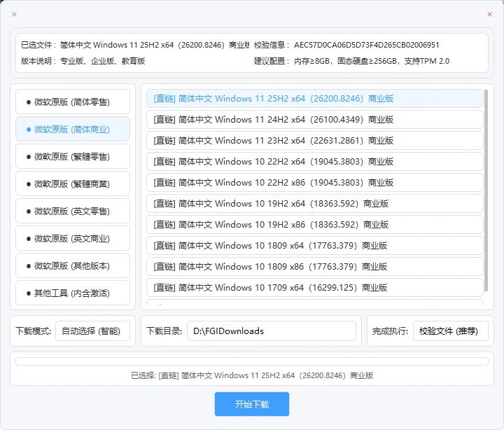Choose Windows 10 1709 x64 (16299.125) entry
The image size is (504, 430).
click(x=315, y=288)
